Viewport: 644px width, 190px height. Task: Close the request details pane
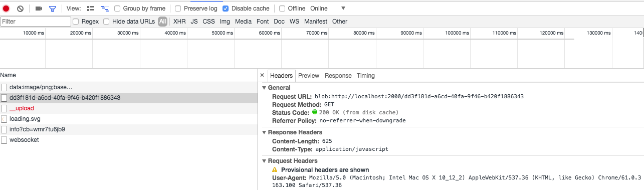[262, 75]
